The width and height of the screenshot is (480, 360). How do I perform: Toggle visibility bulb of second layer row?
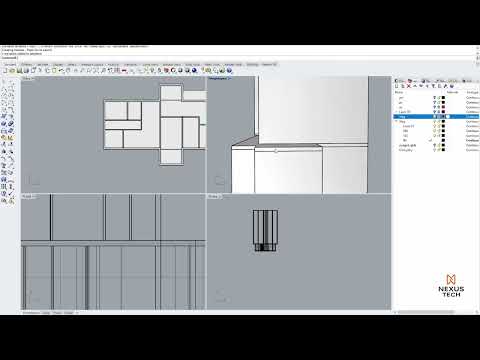435,102
